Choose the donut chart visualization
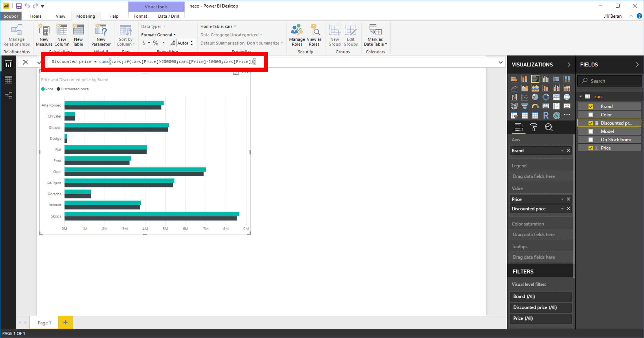This screenshot has height=338, width=644. (x=546, y=97)
